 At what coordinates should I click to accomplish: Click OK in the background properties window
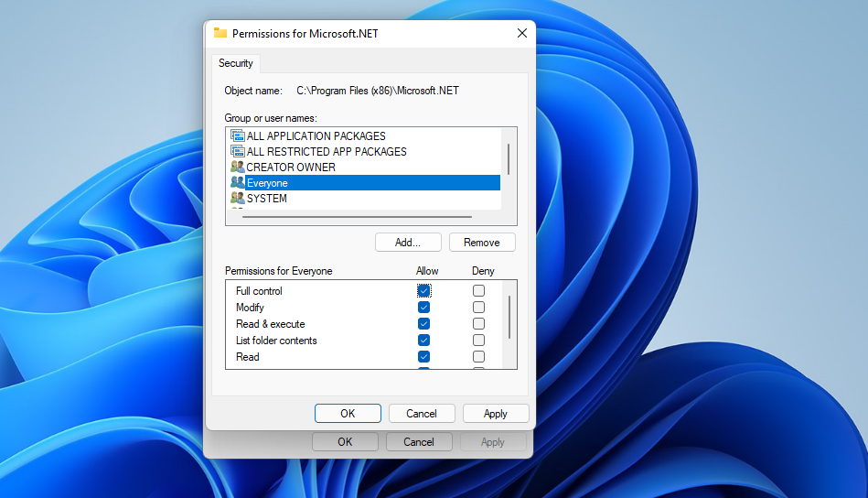point(345,441)
